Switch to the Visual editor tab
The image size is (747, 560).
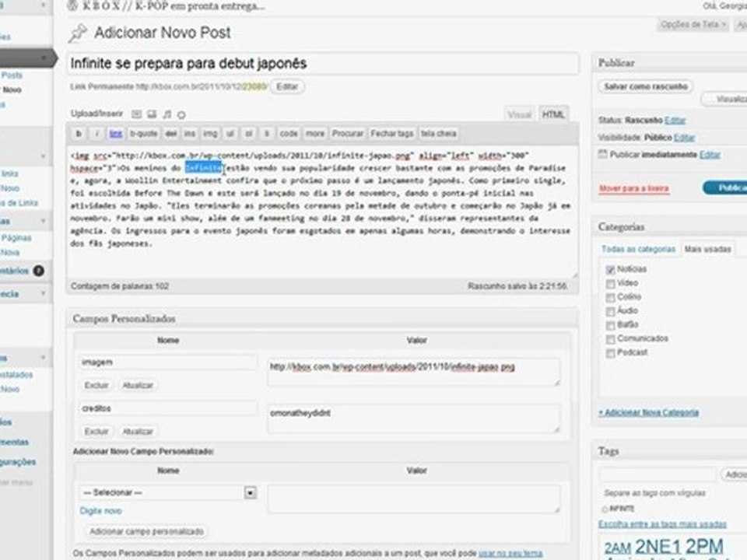click(520, 114)
